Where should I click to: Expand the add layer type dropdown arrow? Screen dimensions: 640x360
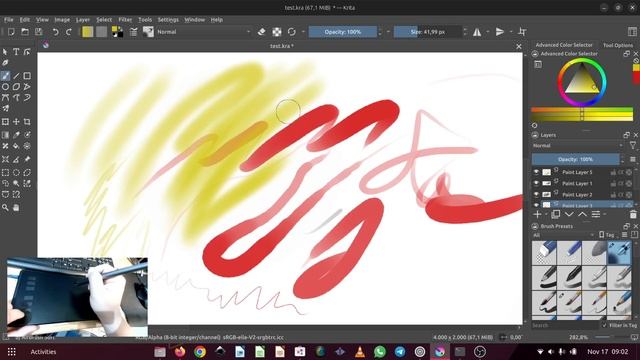pyautogui.click(x=546, y=214)
